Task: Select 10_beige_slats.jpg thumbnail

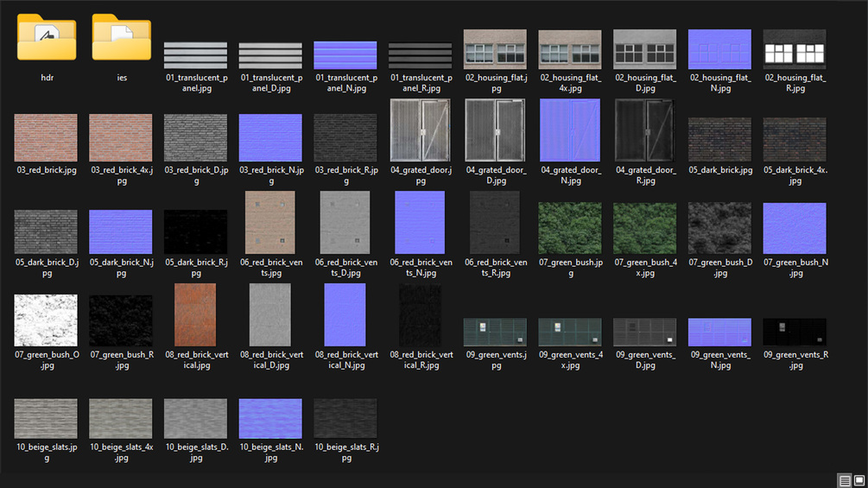Action: 46,418
